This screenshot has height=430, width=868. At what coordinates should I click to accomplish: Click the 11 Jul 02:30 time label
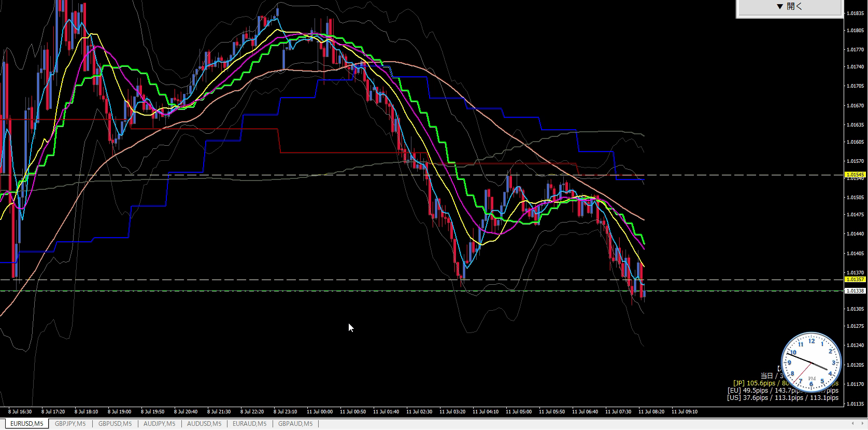pyautogui.click(x=419, y=412)
